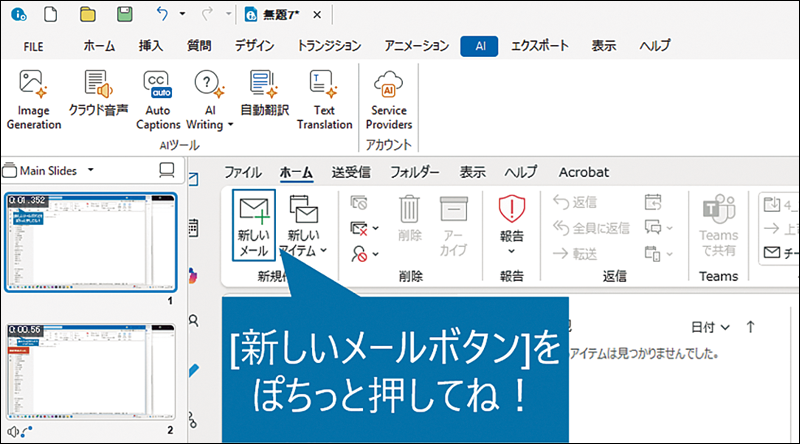
Task: Open クラウド音声 cloud voice tool
Action: coord(95,94)
